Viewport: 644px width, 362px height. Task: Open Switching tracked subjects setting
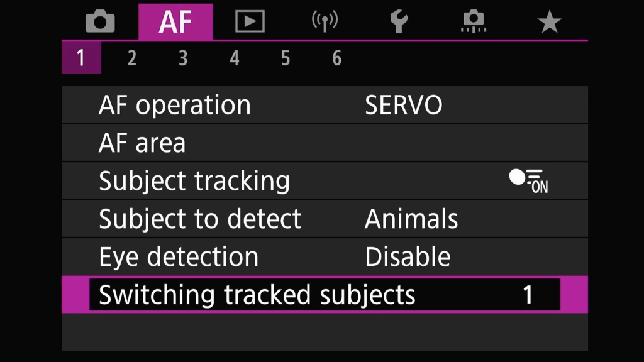coord(325,295)
